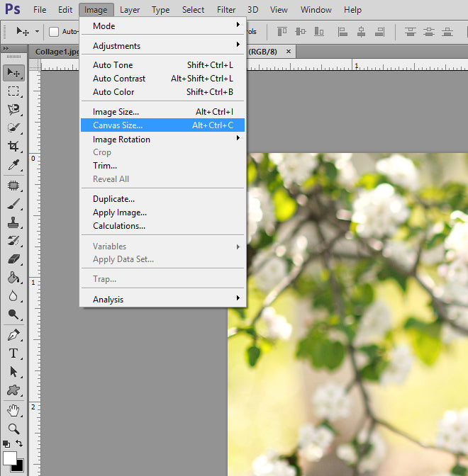Select the Brush tool

(13, 204)
